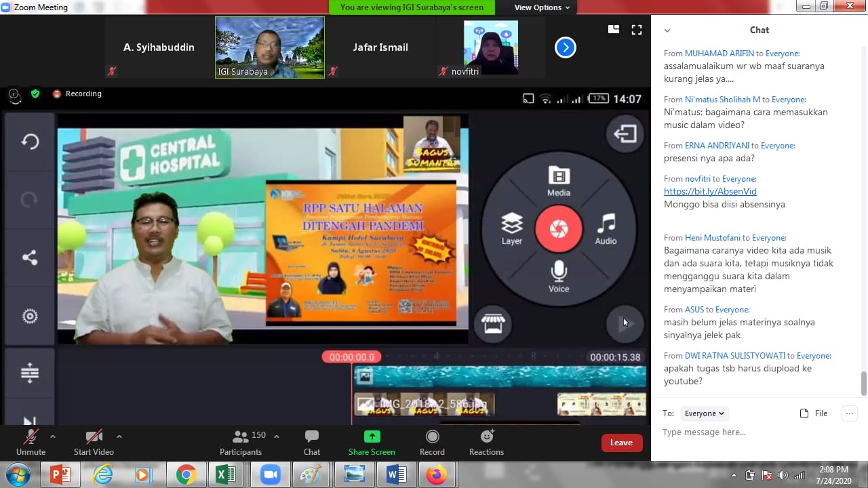Collapse the Chat panel chevron
868x488 pixels.
[667, 30]
